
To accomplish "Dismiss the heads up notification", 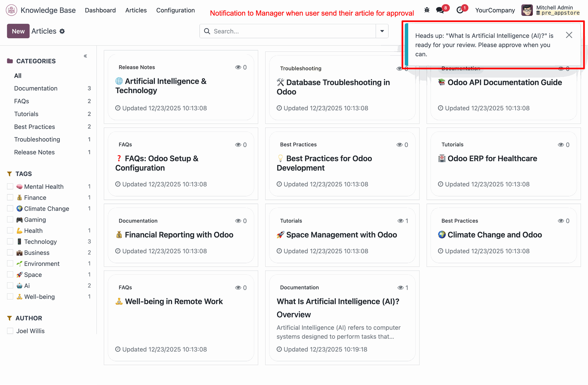I will [569, 35].
